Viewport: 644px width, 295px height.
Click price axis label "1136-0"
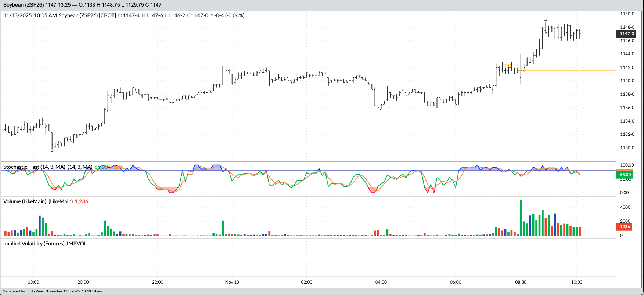627,108
